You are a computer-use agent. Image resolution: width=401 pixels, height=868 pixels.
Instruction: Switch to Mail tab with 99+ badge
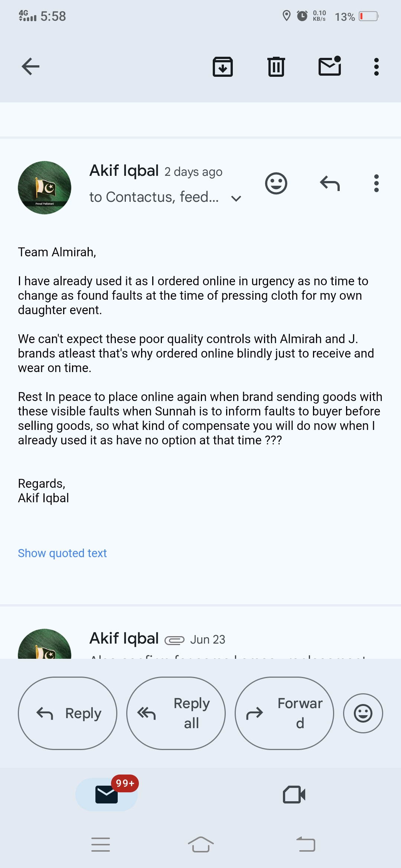(107, 794)
